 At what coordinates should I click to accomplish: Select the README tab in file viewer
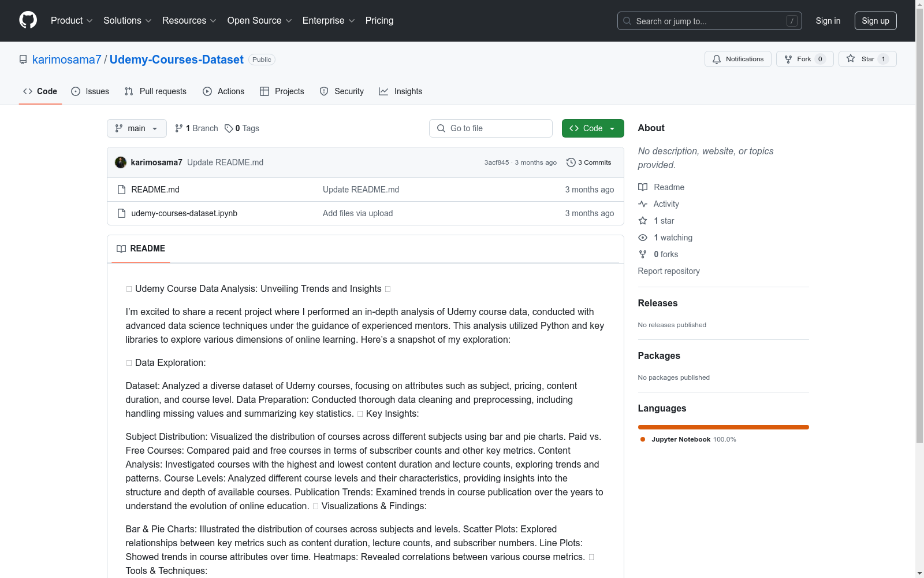tap(141, 249)
